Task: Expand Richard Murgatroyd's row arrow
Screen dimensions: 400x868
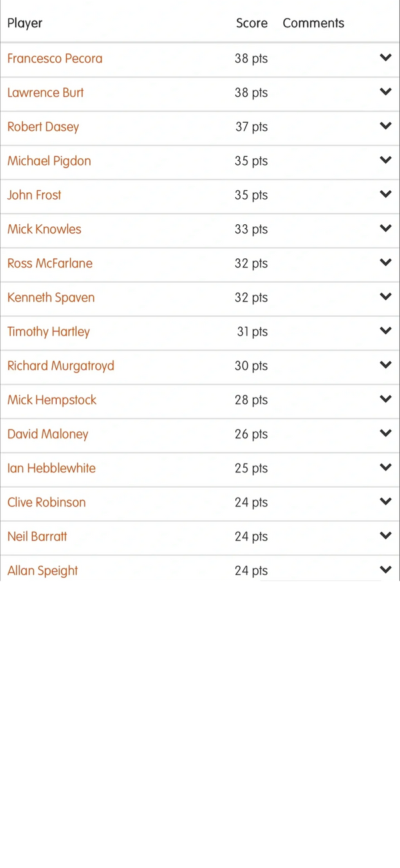Action: [x=385, y=365]
